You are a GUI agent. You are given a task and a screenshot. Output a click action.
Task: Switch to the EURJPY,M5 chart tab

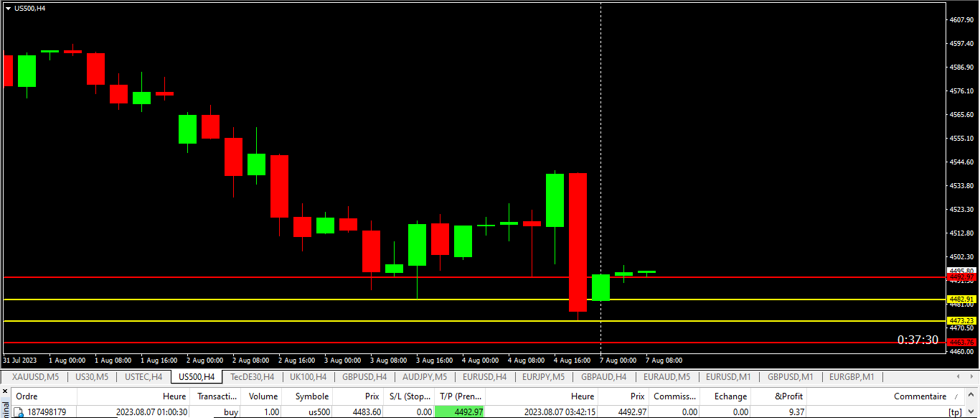pos(543,377)
